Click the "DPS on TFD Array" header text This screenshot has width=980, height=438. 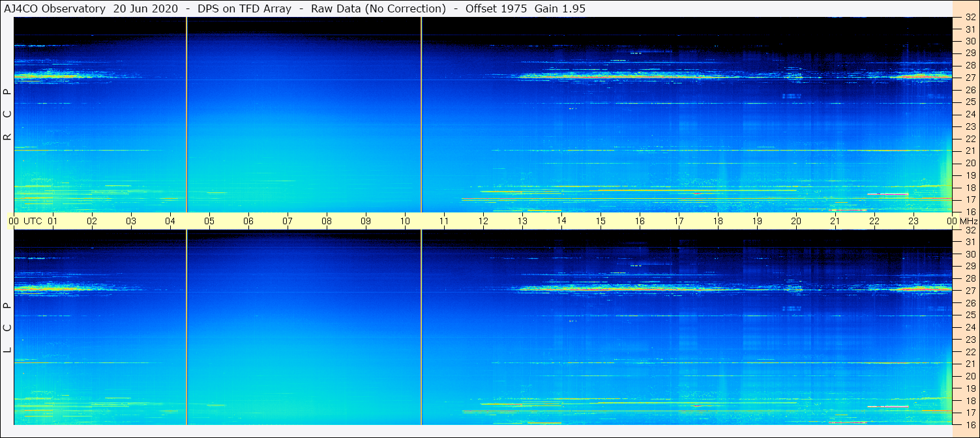(244, 8)
